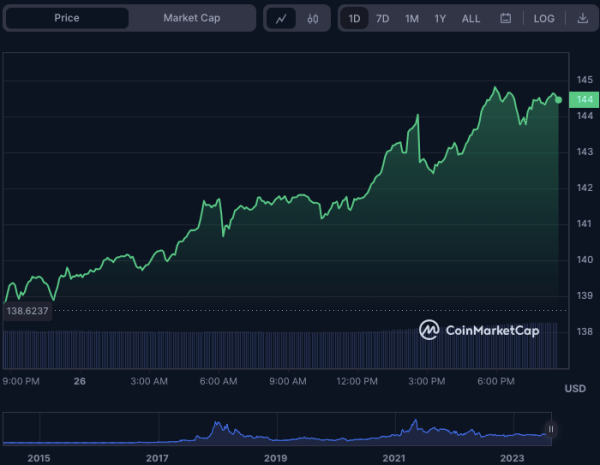Image resolution: width=600 pixels, height=465 pixels.
Task: Switch to the Market Cap tab
Action: pyautogui.click(x=191, y=18)
